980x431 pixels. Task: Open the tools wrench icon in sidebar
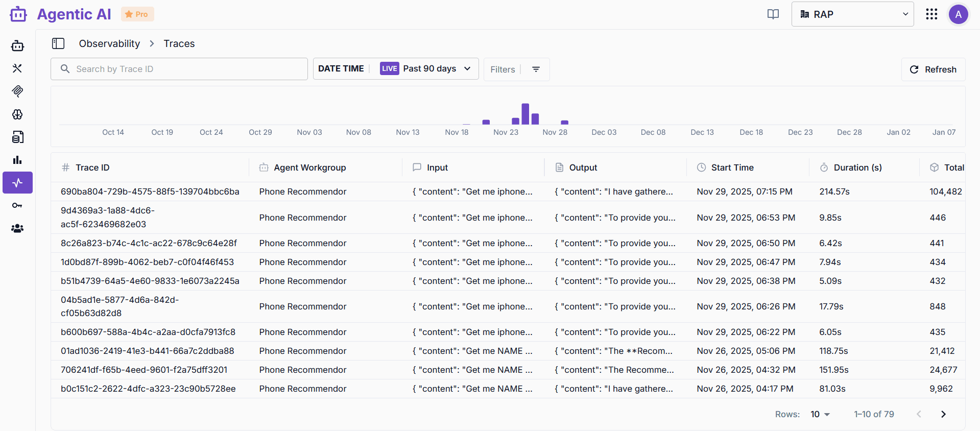[x=17, y=68]
